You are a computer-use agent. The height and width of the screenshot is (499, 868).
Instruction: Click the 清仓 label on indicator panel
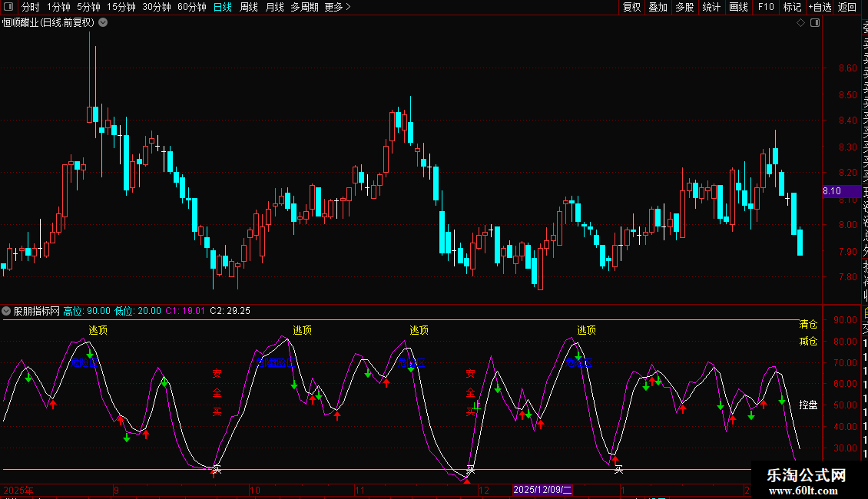click(808, 324)
